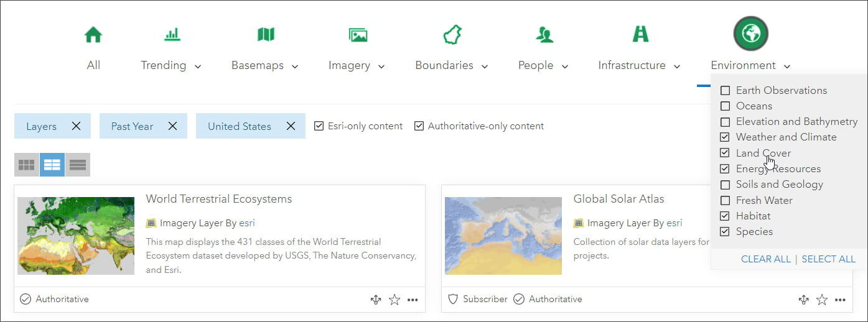868x322 pixels.
Task: Click the People category icon
Action: [x=544, y=35]
